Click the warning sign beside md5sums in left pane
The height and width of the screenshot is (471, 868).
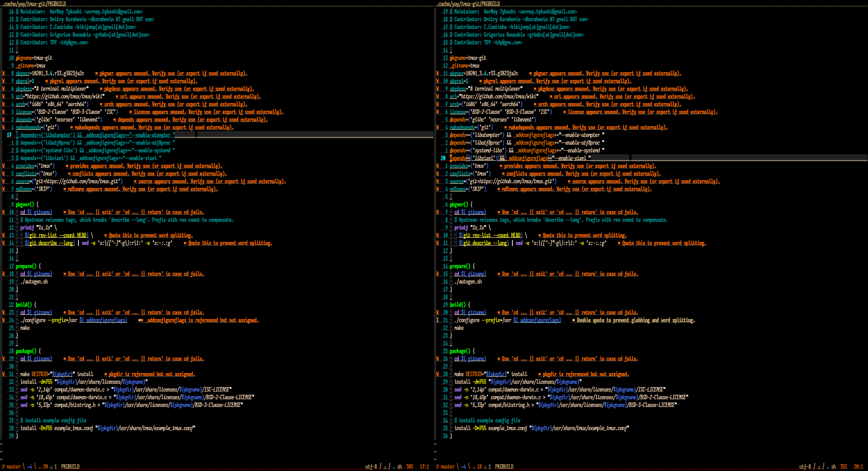(x=4, y=189)
